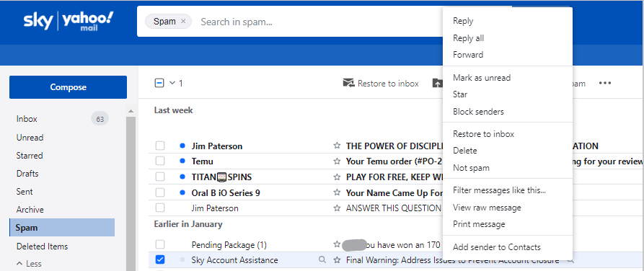Click the Sky Yahoo Mail logo

click(x=69, y=22)
